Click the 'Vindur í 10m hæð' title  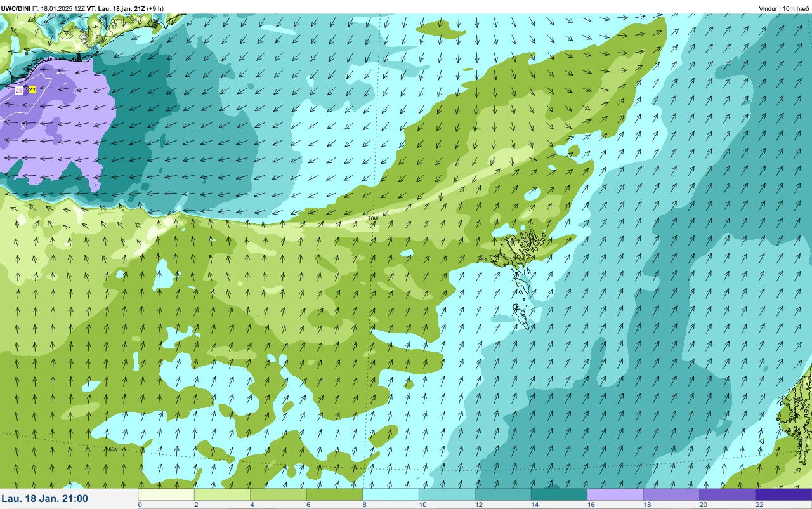pos(784,8)
